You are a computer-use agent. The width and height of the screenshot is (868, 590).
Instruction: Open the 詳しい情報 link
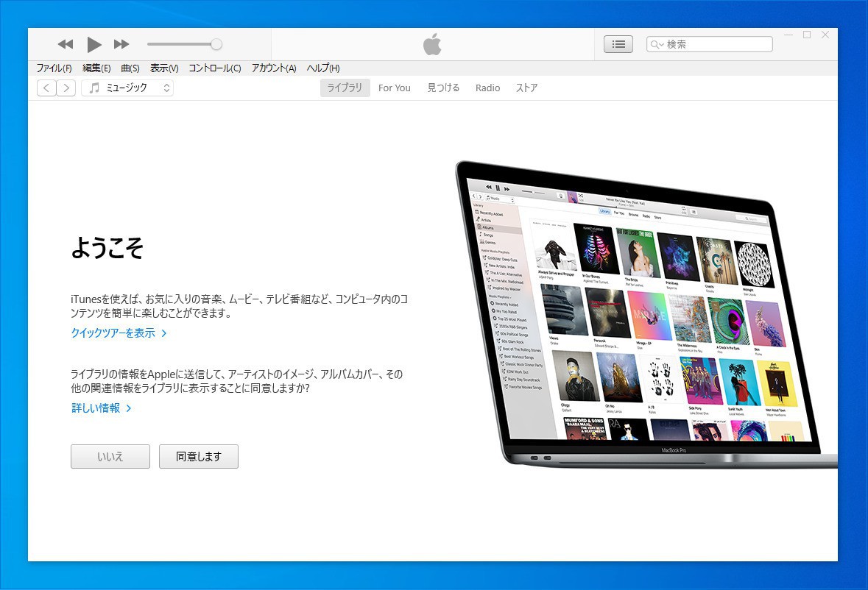click(102, 408)
